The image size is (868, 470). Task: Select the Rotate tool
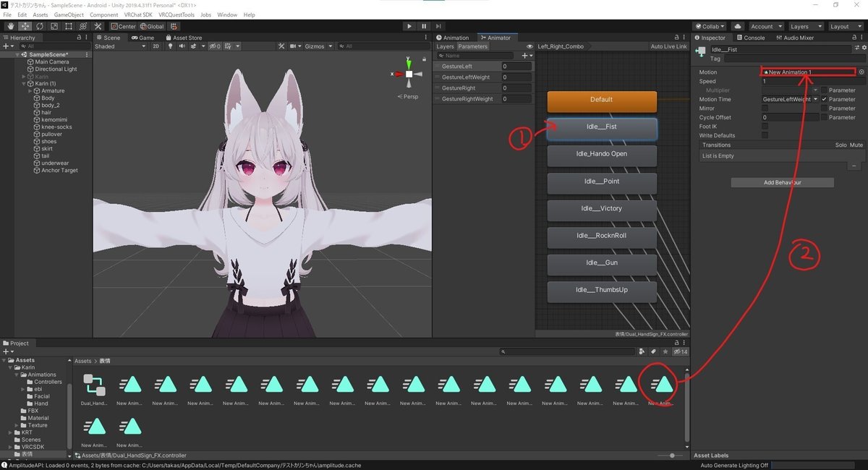pos(39,26)
